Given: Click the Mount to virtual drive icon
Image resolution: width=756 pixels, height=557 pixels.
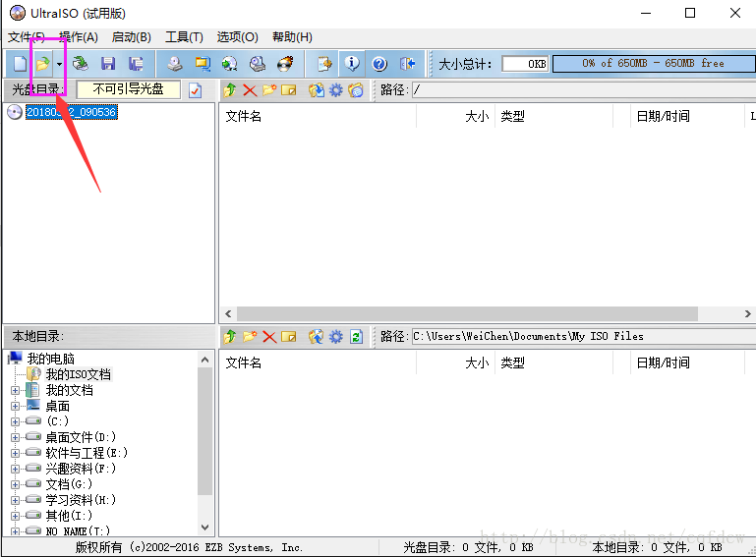Looking at the screenshot, I should [x=258, y=64].
